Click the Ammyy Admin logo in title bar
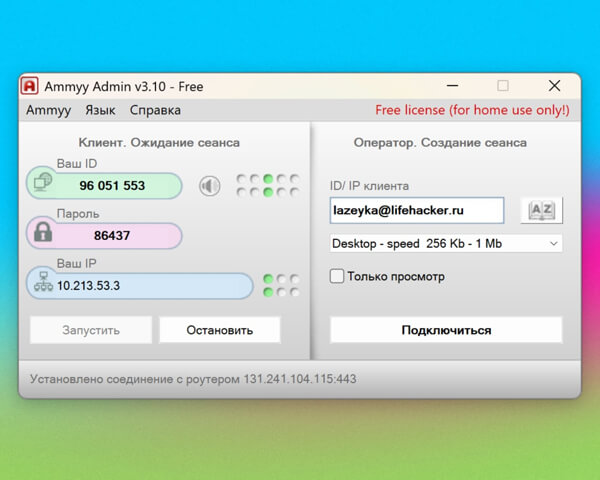This screenshot has width=600, height=480. click(x=31, y=85)
